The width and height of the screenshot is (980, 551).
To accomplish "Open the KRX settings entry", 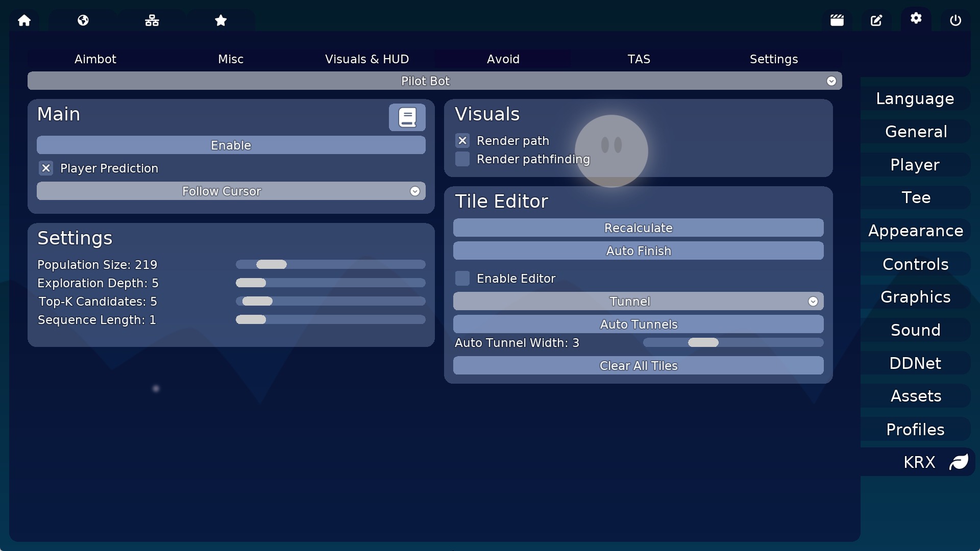I will click(919, 462).
